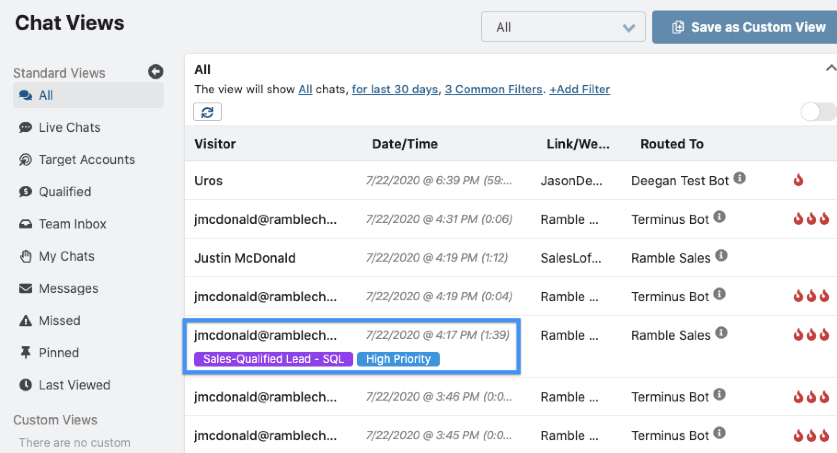837x453 pixels.
Task: Click the 'for last 30 days' link
Action: coord(394,89)
